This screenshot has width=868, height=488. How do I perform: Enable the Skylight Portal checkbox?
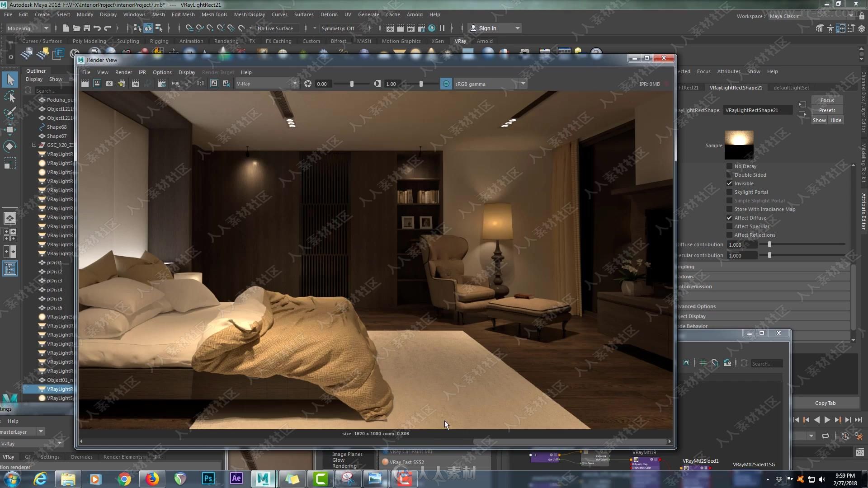tap(729, 192)
